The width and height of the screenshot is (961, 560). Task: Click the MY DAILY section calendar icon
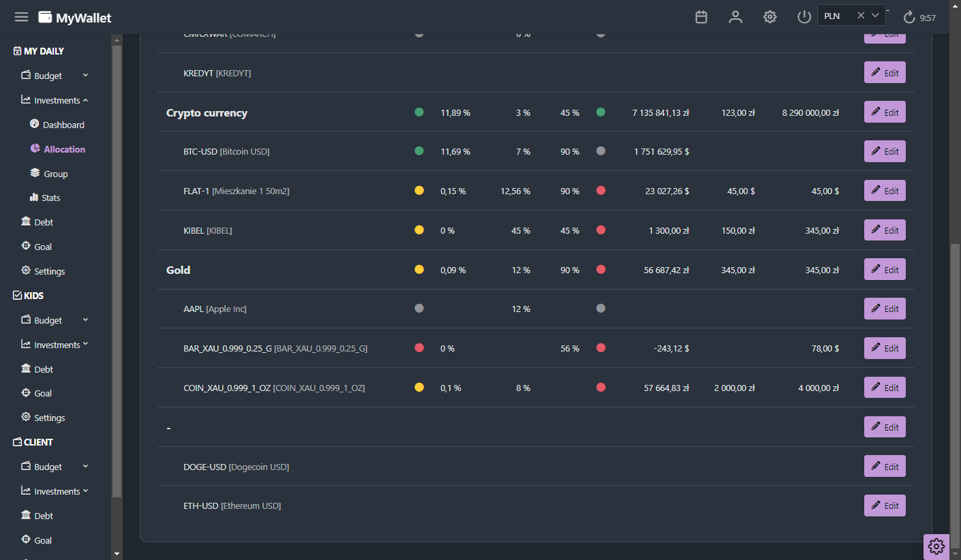pyautogui.click(x=18, y=51)
